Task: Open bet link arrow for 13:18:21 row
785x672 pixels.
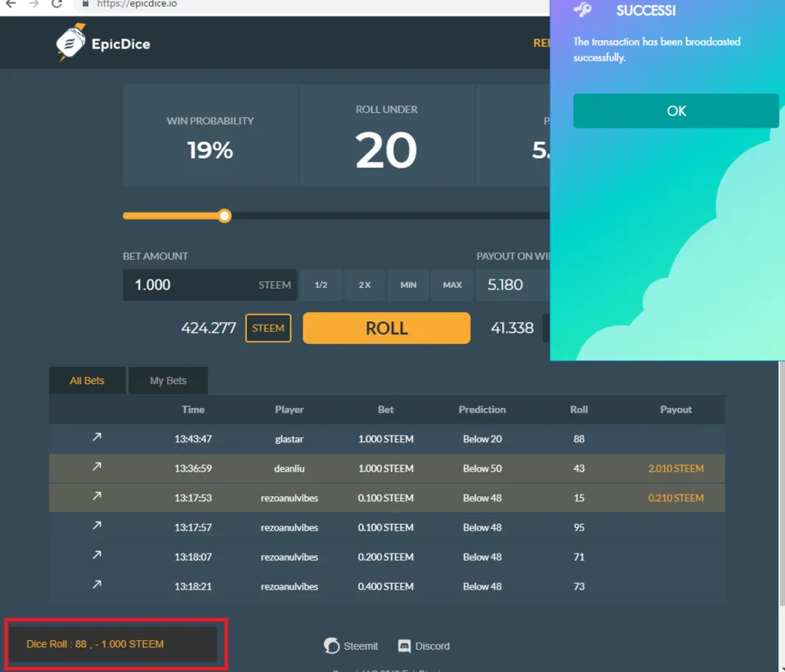Action: click(x=96, y=585)
